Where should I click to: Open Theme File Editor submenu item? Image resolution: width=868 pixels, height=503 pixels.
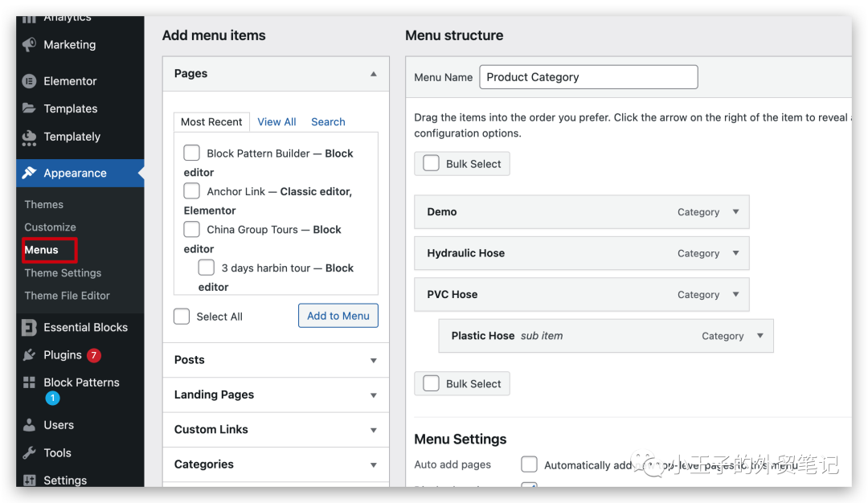click(x=67, y=296)
